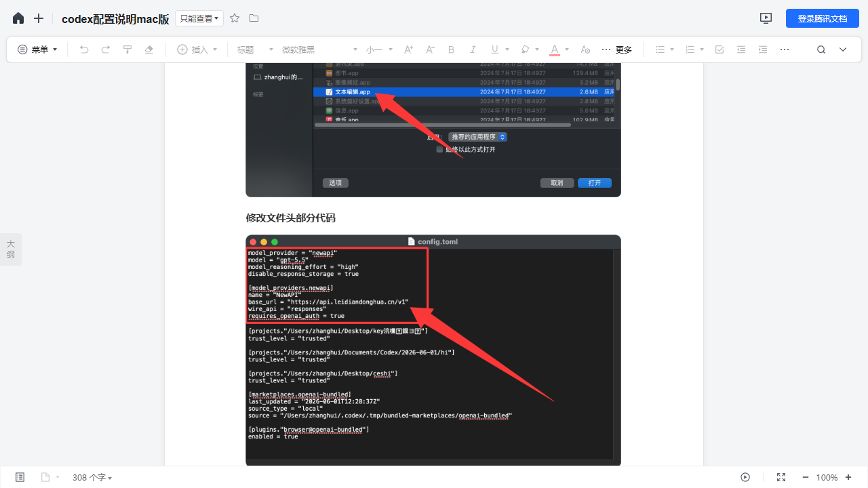Clear formatting with the eraser icon
This screenshot has height=488, width=868.
pyautogui.click(x=149, y=49)
